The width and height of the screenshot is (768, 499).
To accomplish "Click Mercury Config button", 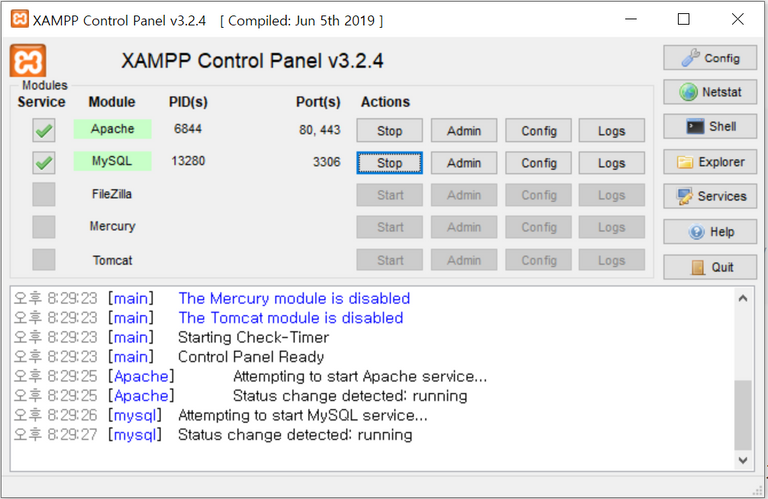I will [538, 227].
